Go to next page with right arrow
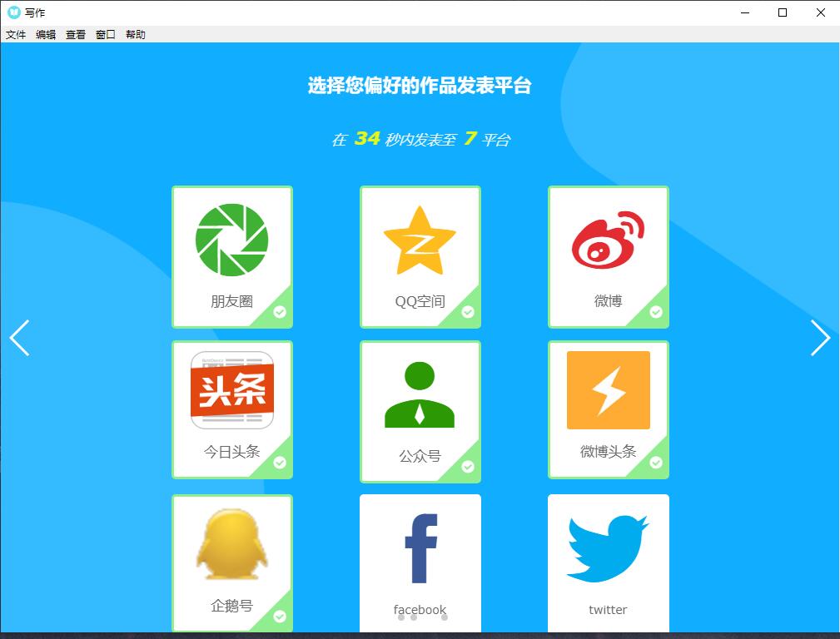 point(820,338)
